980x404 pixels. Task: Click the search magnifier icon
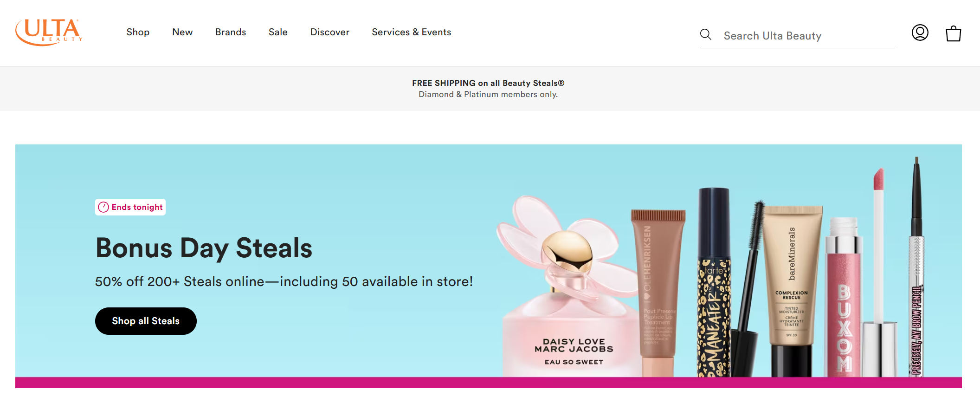click(x=706, y=34)
